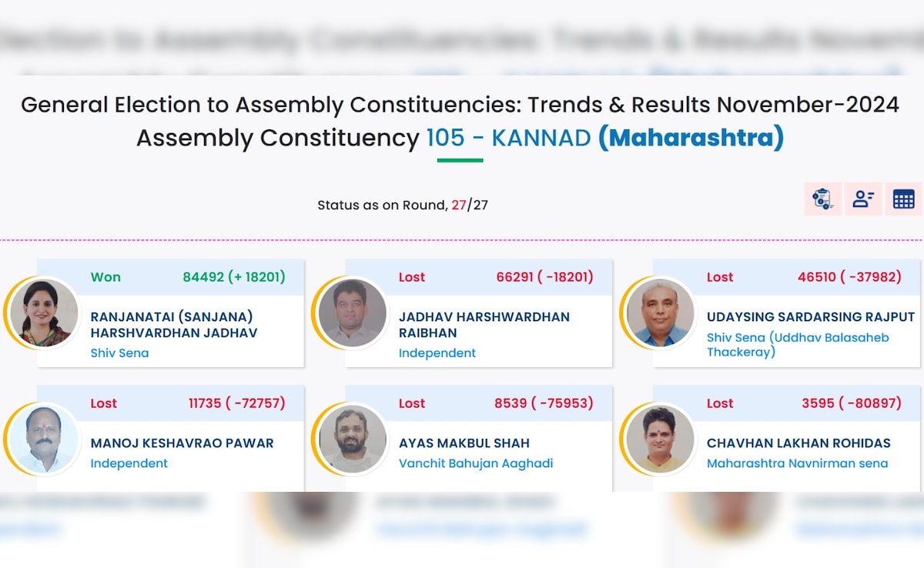Click the winning vote count 84492

(x=203, y=277)
